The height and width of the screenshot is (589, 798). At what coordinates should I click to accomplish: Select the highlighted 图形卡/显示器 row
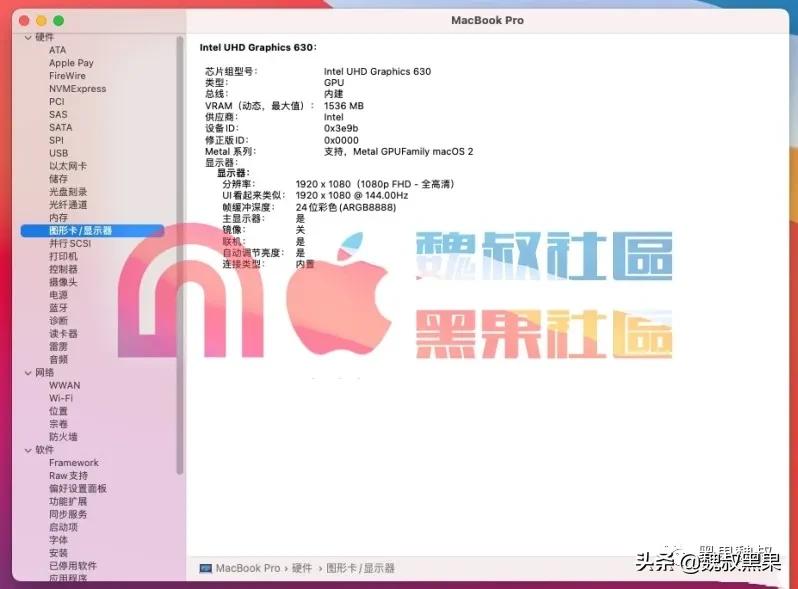[92, 231]
